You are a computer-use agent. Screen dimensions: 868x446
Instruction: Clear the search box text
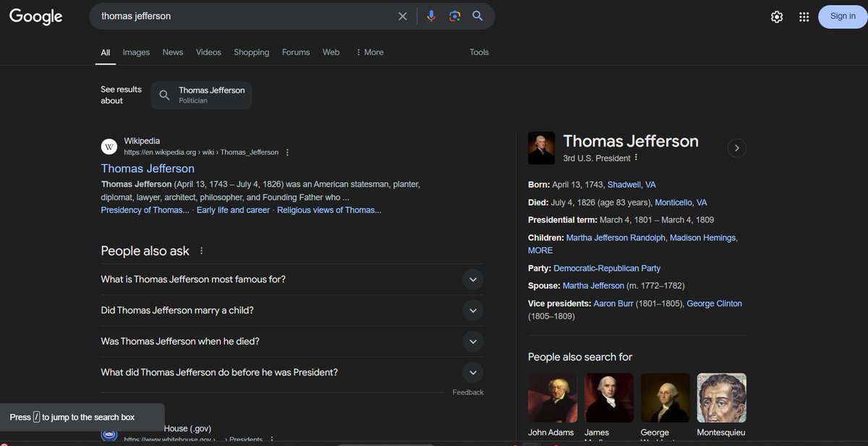(x=403, y=16)
